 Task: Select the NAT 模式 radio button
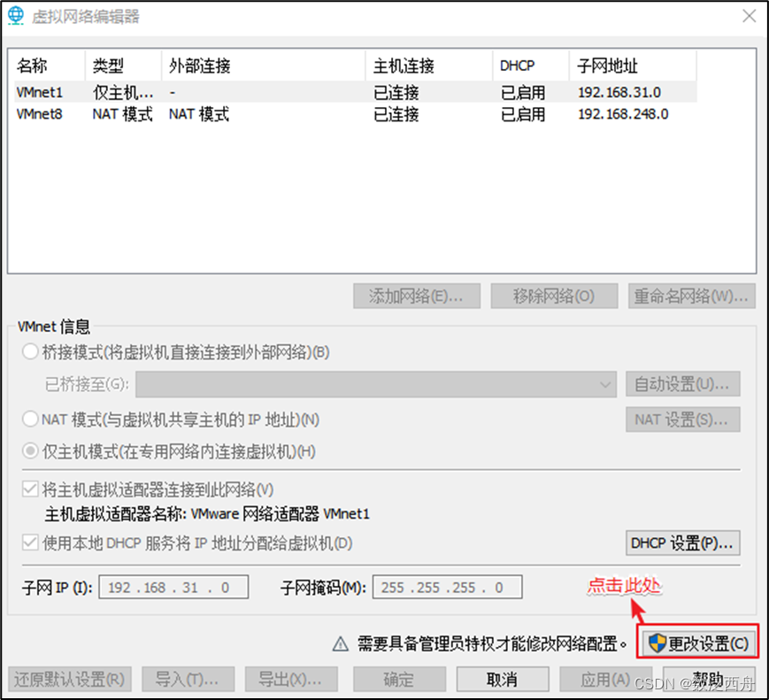click(x=30, y=419)
